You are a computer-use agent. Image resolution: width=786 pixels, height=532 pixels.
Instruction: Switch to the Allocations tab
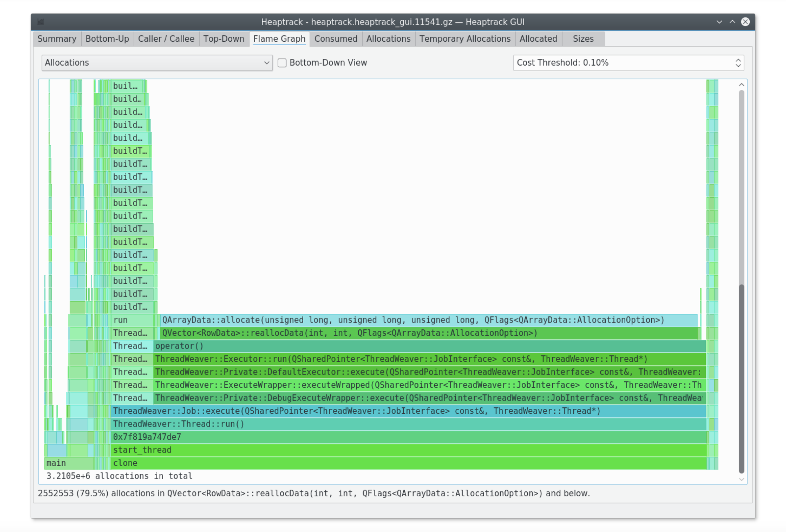click(x=388, y=39)
